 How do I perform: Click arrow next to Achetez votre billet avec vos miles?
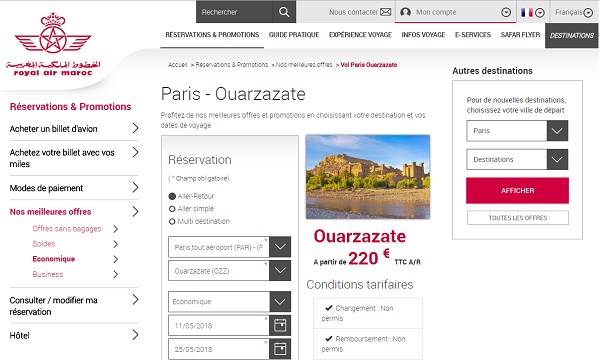coord(135,152)
